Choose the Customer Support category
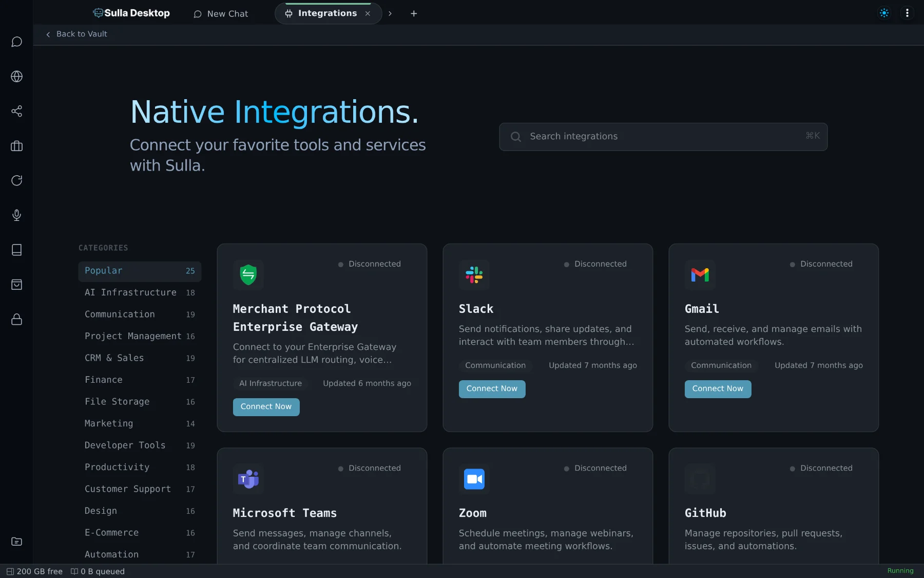Viewport: 924px width, 578px height. (140, 490)
